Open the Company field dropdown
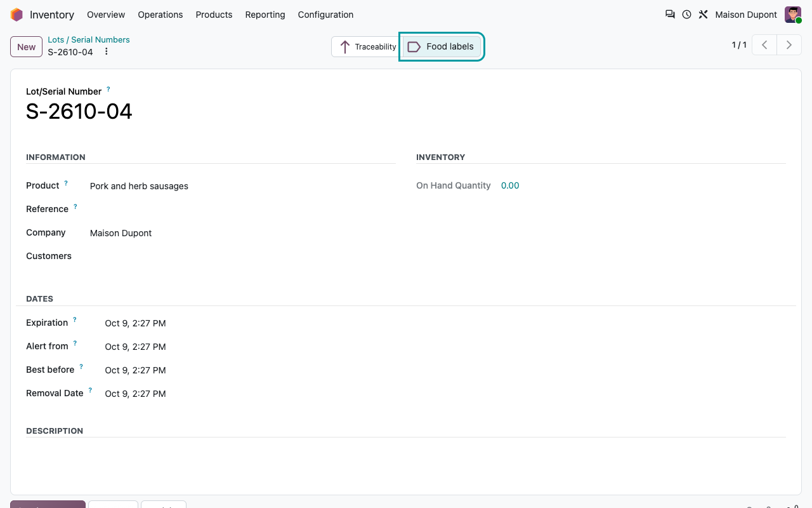Image resolution: width=812 pixels, height=508 pixels. [242, 233]
